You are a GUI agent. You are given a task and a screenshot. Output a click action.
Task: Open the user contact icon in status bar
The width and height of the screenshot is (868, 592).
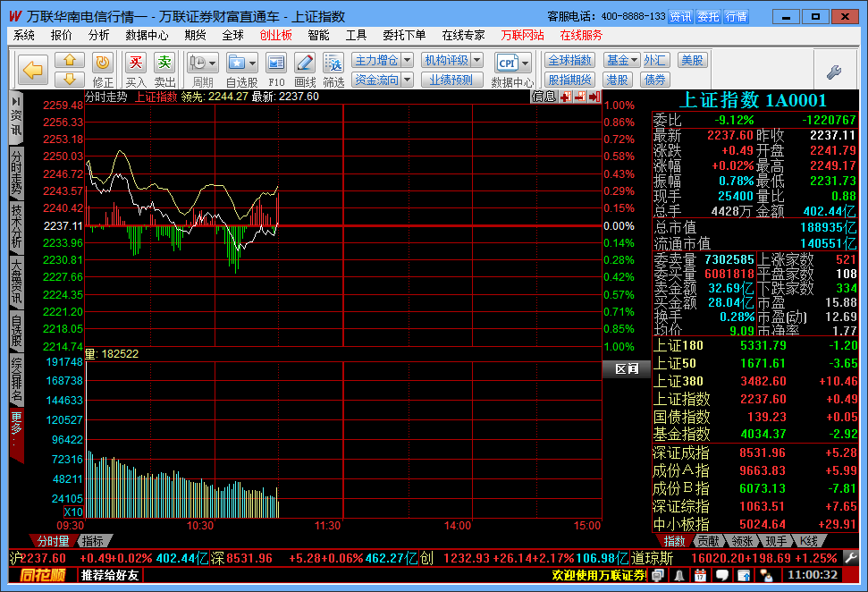[766, 575]
